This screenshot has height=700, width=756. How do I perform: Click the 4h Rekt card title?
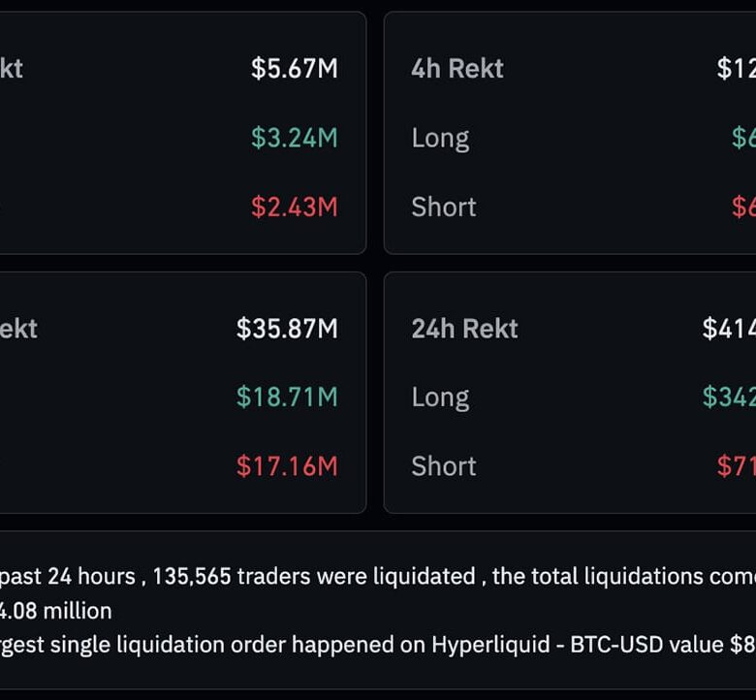[x=457, y=69]
